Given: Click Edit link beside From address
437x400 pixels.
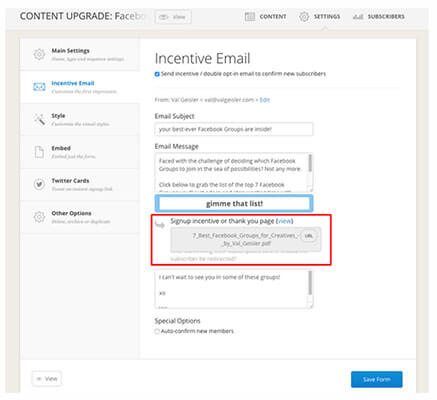Looking at the screenshot, I should 265,100.
